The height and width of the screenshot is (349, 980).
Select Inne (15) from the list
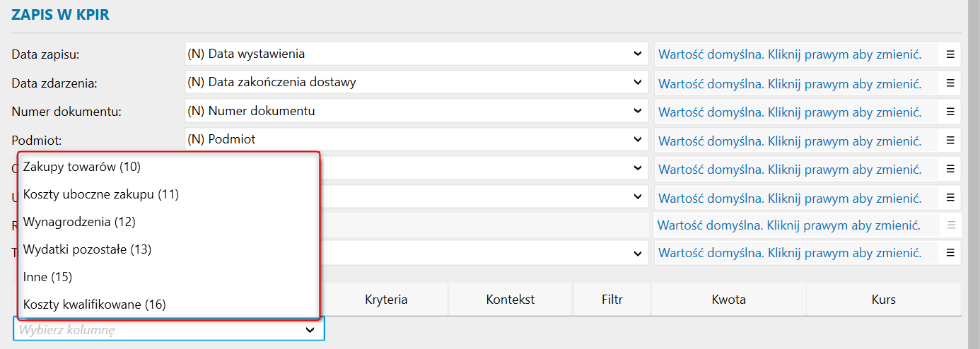pos(47,277)
